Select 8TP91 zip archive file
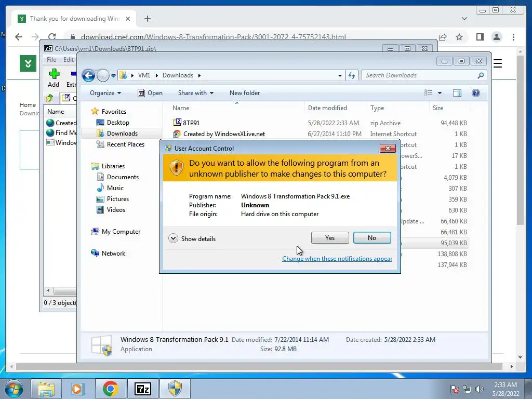Screen dimensions: 532x399 [191, 123]
